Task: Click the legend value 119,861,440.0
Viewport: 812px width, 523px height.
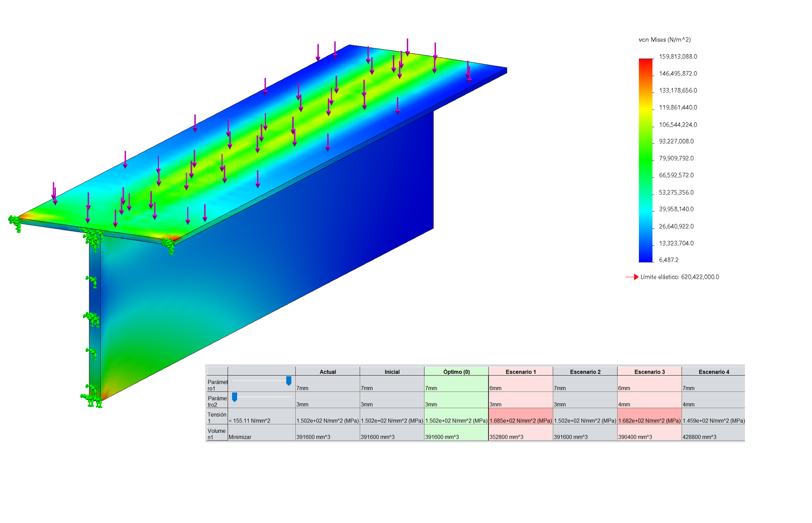Action: click(x=678, y=108)
